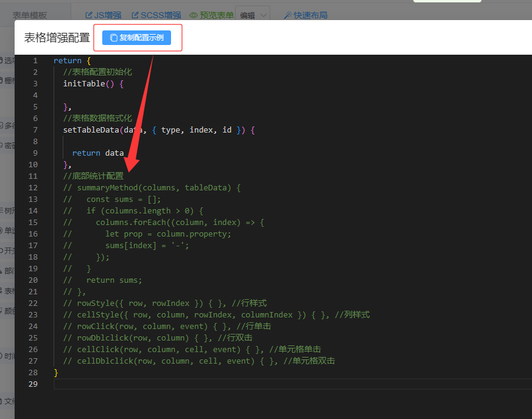This screenshot has width=532, height=419.
Task: Select the 时间 time component in sidebar
Action: coord(9,356)
